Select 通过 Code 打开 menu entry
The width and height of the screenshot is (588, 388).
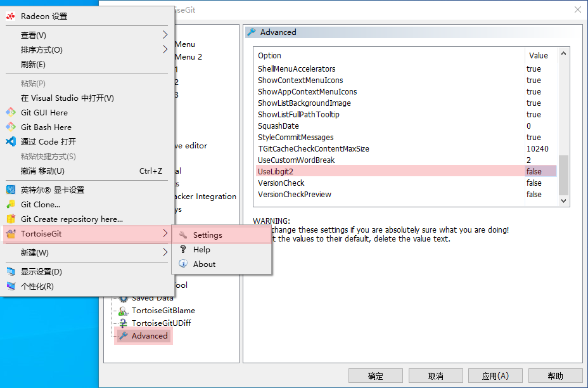coord(87,142)
